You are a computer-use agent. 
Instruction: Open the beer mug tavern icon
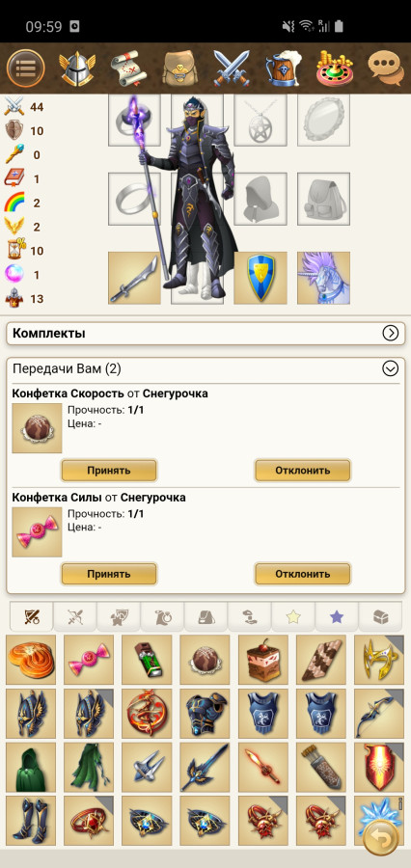[284, 68]
